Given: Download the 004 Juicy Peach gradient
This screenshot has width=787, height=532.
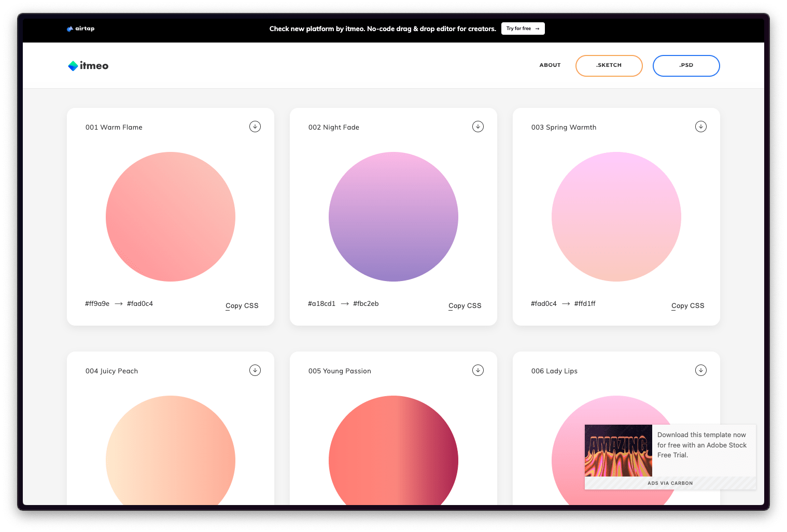Looking at the screenshot, I should (255, 370).
